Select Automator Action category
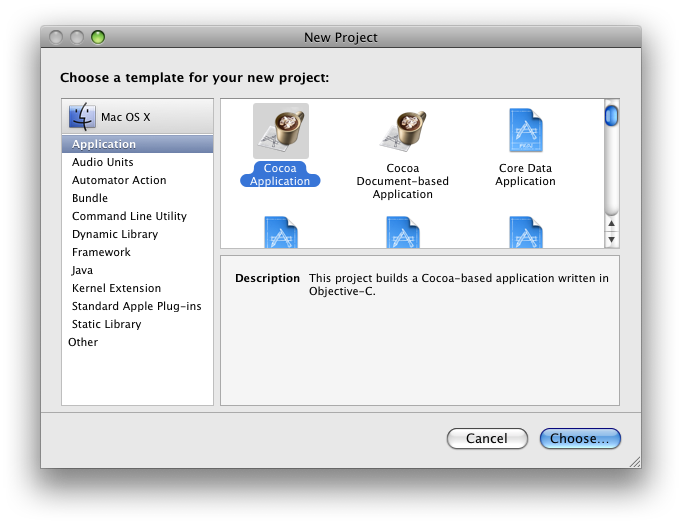This screenshot has height=524, width=682. click(x=137, y=180)
